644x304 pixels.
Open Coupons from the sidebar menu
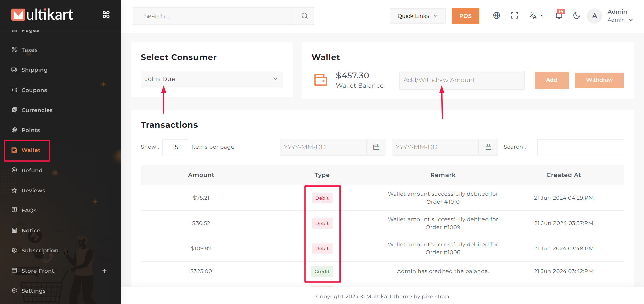tap(34, 90)
